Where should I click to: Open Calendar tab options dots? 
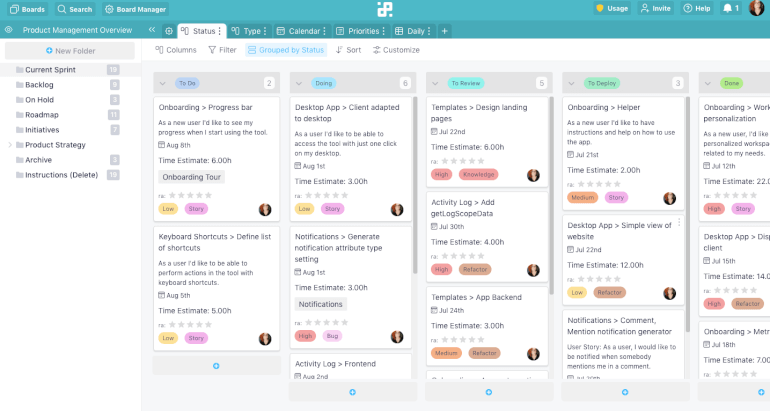click(324, 31)
